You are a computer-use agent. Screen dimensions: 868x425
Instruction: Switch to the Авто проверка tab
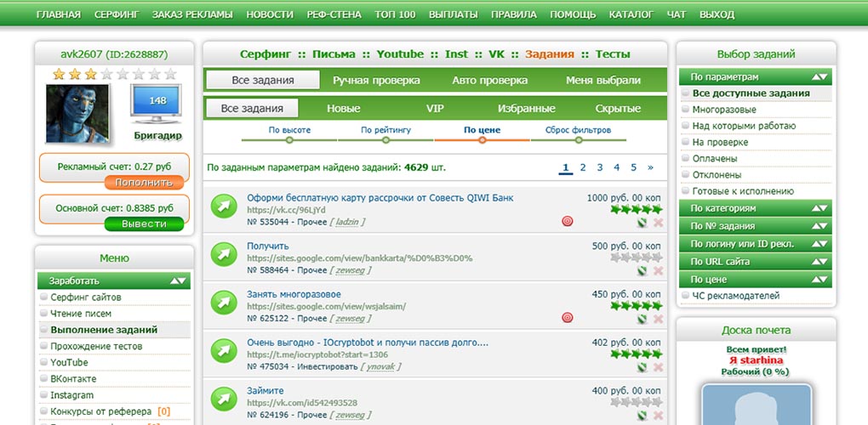tap(489, 80)
